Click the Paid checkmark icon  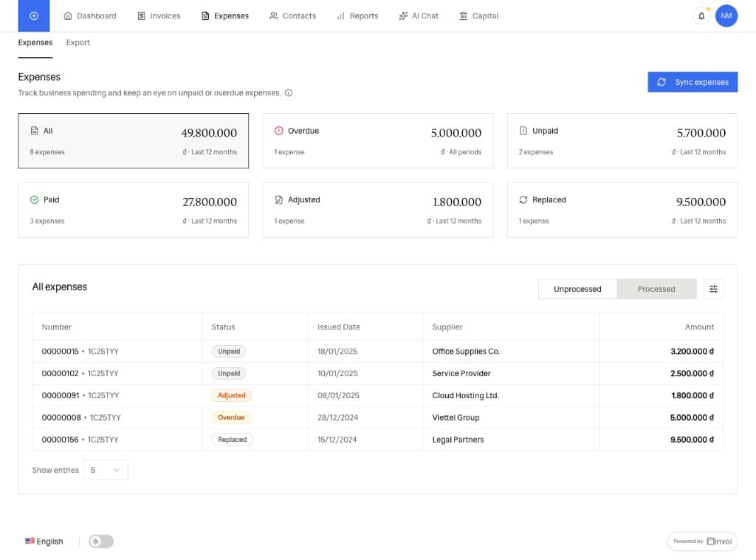(34, 199)
